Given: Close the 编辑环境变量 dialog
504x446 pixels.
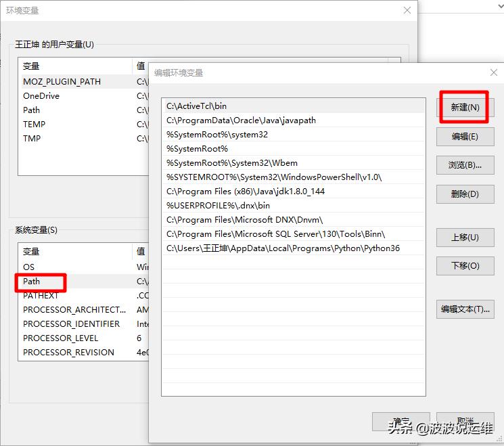Looking at the screenshot, I should coord(494,72).
